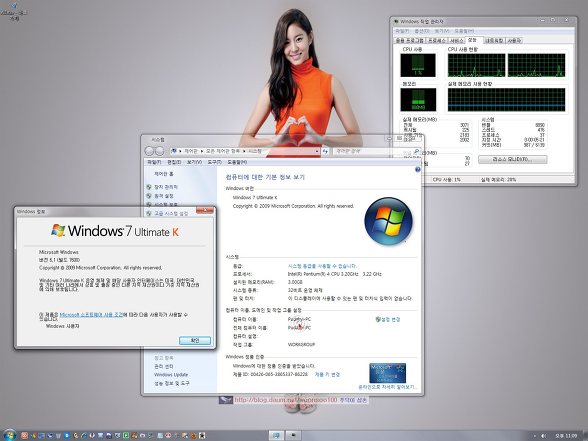Click the system rating unavailable link
The width and height of the screenshot is (588, 441).
(x=322, y=266)
